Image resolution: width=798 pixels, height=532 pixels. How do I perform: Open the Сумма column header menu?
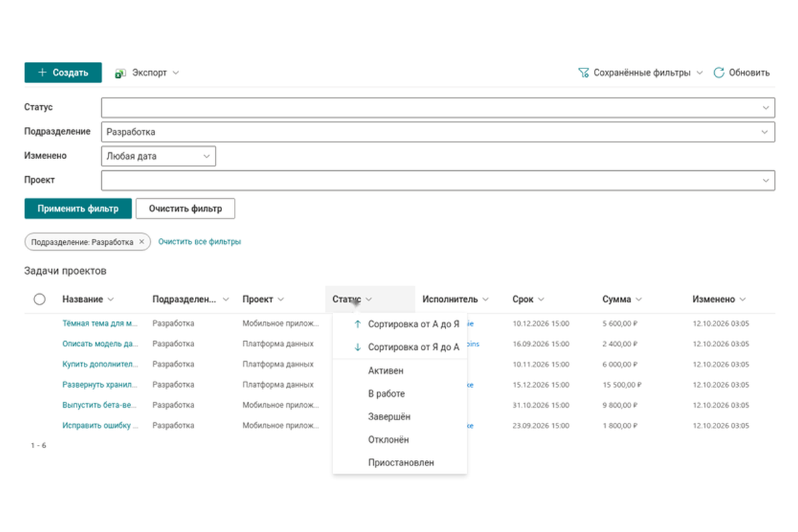[x=622, y=299]
